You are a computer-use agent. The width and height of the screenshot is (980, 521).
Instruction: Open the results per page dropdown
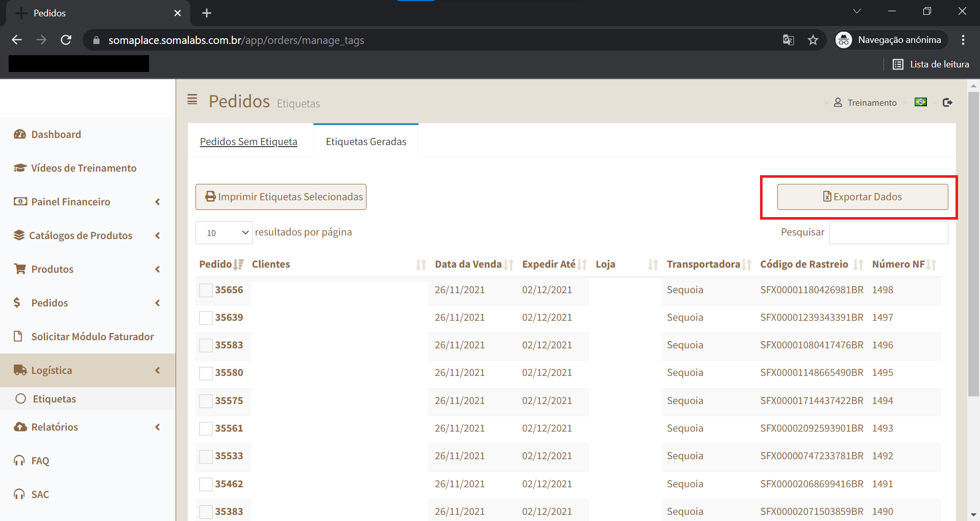pos(224,233)
